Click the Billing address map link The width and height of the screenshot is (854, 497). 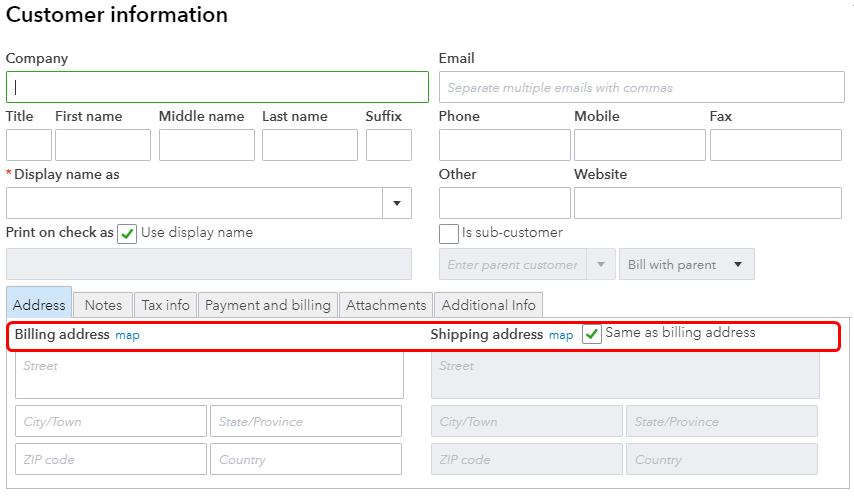127,335
